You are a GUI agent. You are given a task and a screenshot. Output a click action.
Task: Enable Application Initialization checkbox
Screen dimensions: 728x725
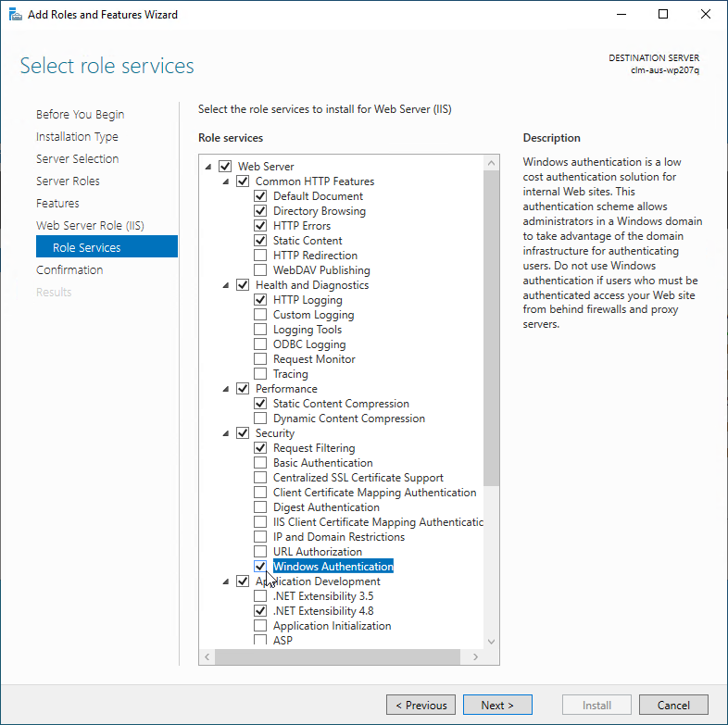click(260, 626)
